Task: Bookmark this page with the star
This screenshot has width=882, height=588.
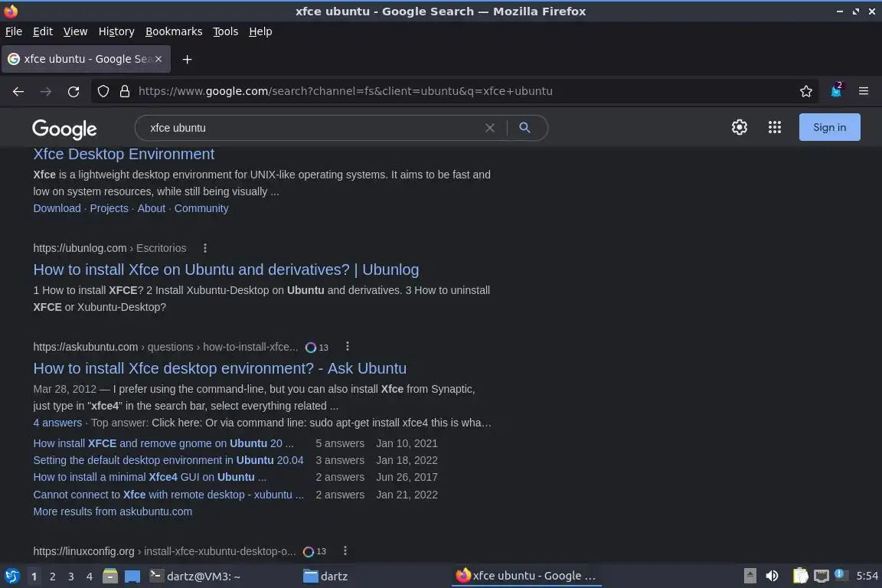Action: [x=806, y=91]
